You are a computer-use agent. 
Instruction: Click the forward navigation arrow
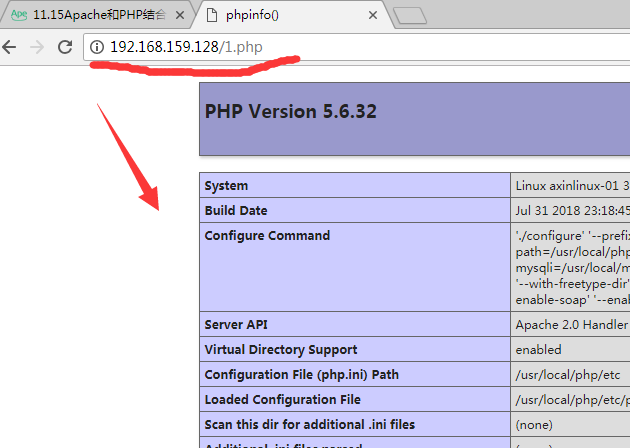click(37, 47)
